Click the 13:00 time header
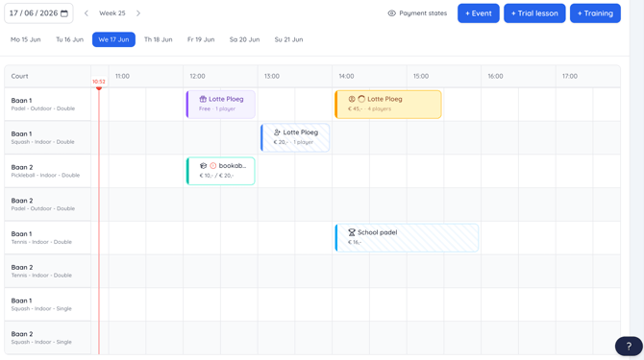 coord(272,76)
